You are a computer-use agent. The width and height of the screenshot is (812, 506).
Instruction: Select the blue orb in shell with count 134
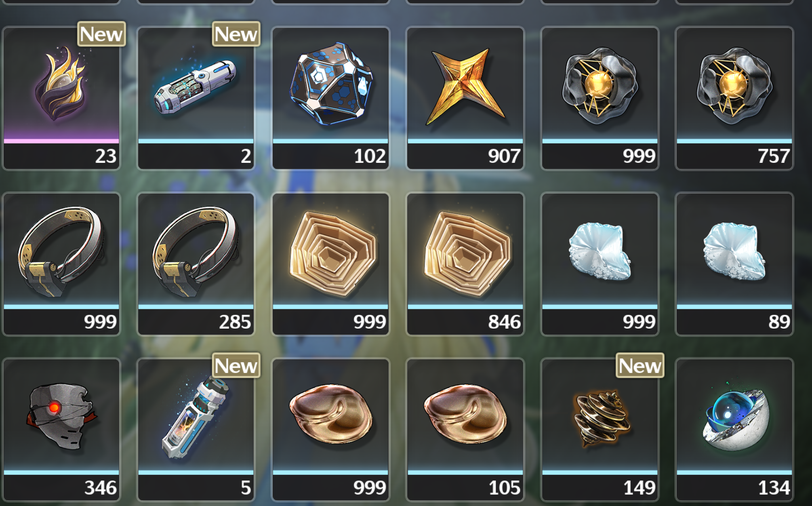(734, 430)
